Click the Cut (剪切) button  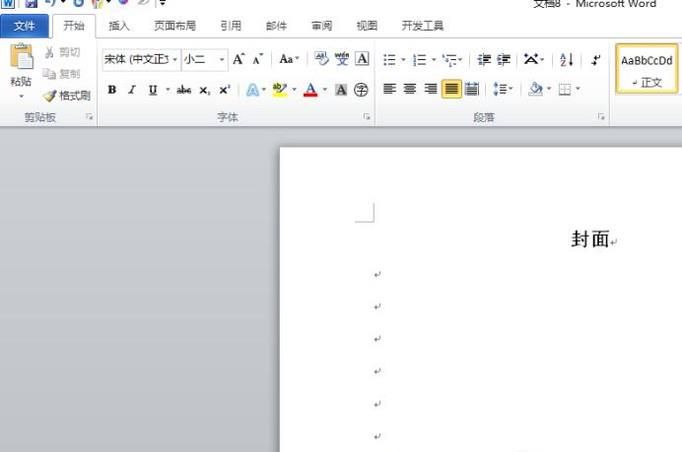[63, 53]
